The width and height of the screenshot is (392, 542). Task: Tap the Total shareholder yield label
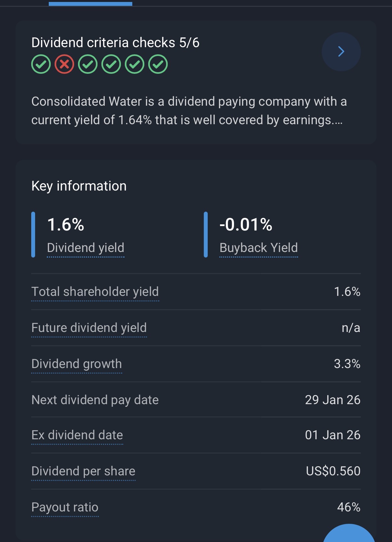pos(95,292)
